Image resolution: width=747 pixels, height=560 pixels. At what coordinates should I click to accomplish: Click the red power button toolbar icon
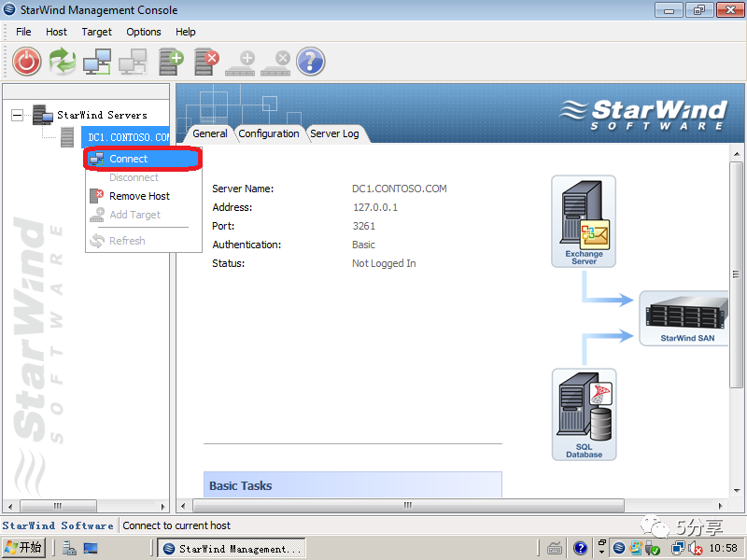(27, 62)
